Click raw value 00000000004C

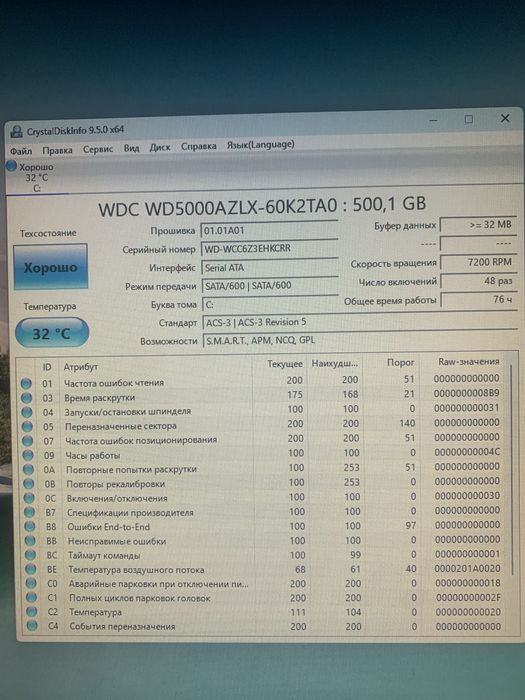[467, 452]
